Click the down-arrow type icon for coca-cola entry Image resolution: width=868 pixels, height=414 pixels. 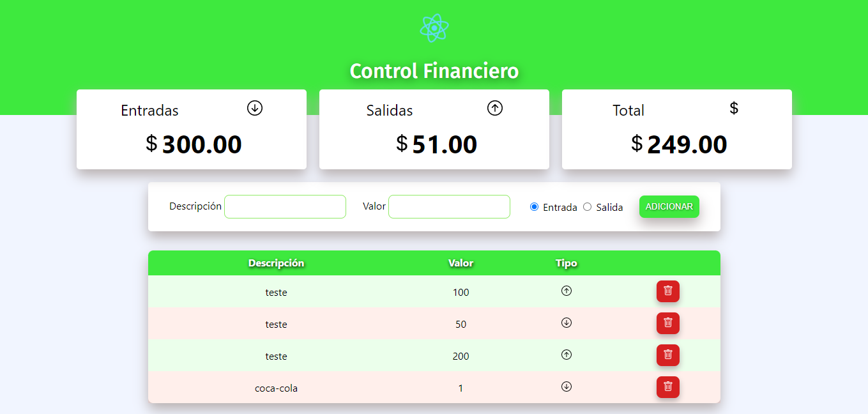coord(567,387)
